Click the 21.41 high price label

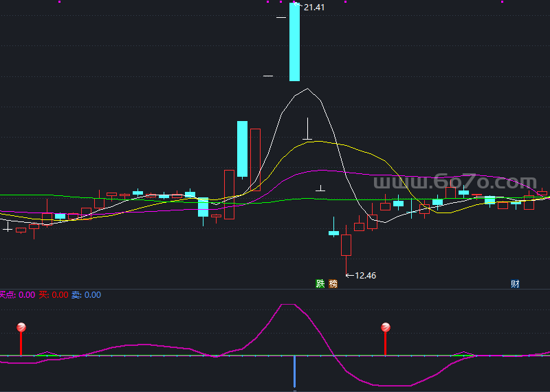click(x=314, y=8)
